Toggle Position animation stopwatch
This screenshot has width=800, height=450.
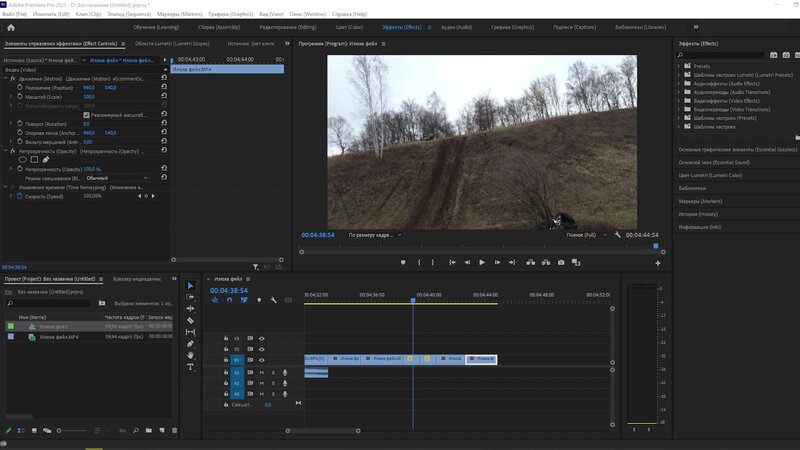(20, 88)
